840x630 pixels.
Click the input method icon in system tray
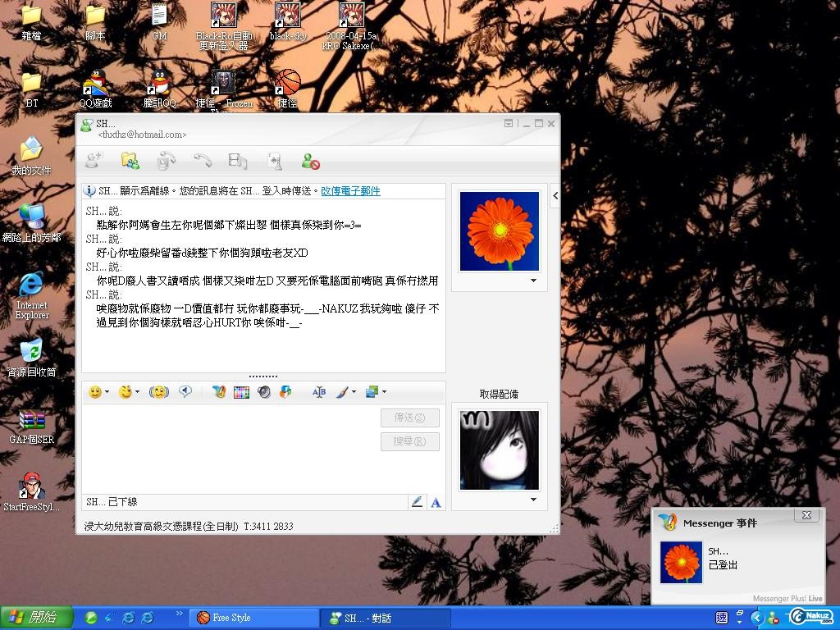click(x=722, y=618)
